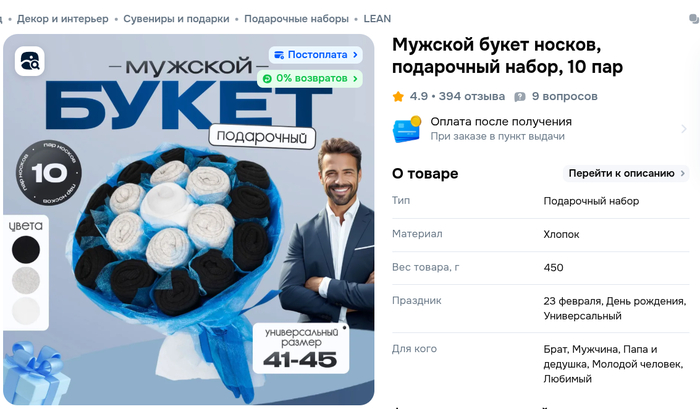Open the 9 вопросов link

(x=564, y=96)
